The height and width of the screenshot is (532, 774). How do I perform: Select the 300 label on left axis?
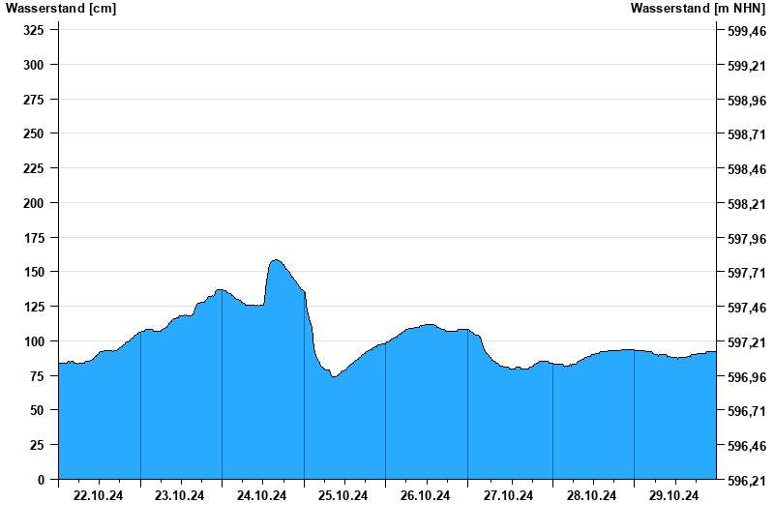tap(34, 65)
